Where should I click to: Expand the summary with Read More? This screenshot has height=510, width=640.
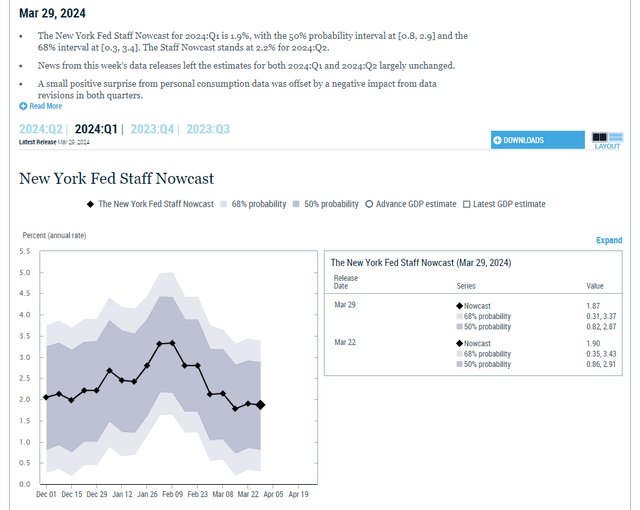[45, 106]
